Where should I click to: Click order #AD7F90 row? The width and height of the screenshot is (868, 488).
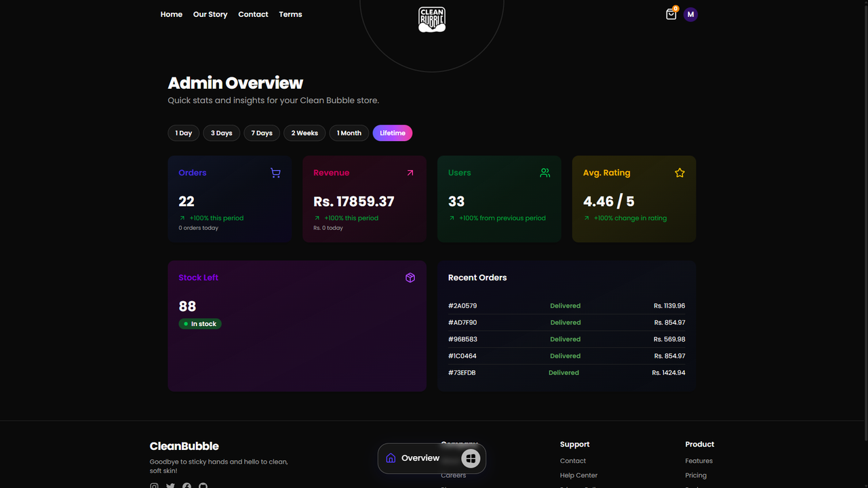click(567, 323)
